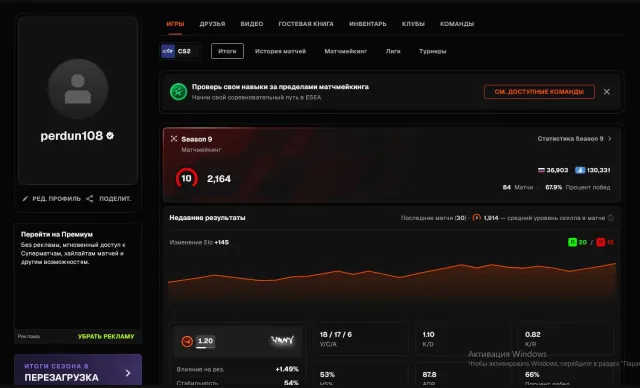Go to the ГОСТЕВАЯ КНИГА tab
This screenshot has width=640, height=388.
click(x=306, y=24)
